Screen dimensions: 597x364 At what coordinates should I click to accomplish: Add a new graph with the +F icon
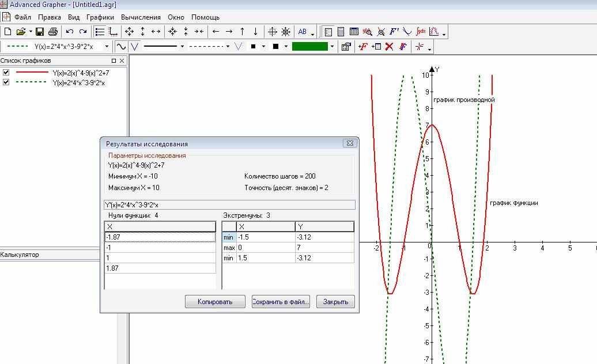pos(362,47)
